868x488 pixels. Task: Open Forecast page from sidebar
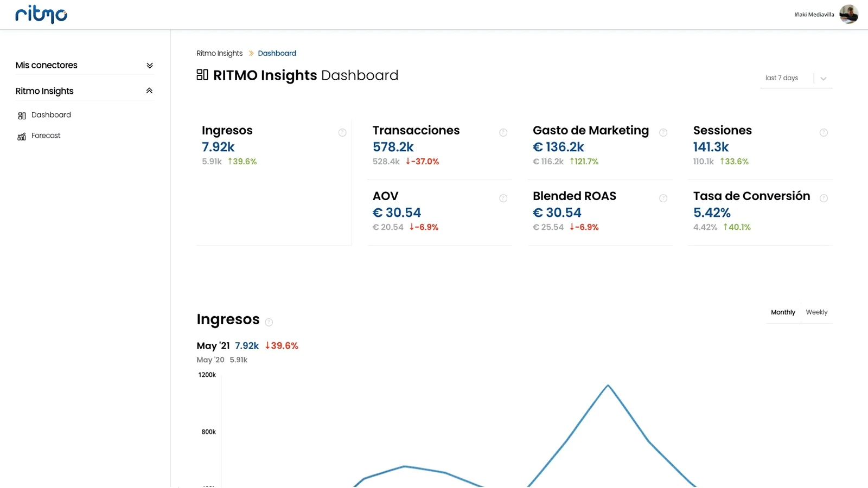(x=46, y=136)
